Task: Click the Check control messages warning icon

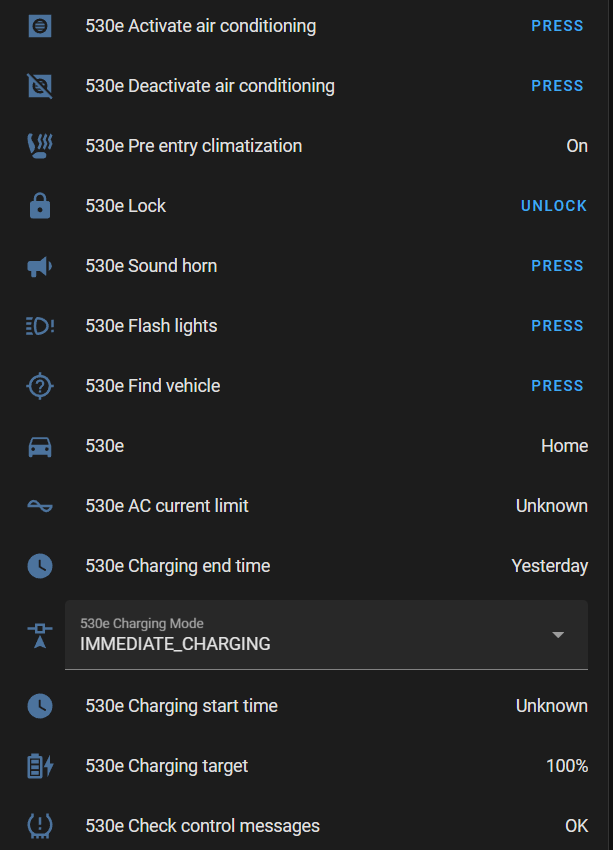Action: (40, 826)
